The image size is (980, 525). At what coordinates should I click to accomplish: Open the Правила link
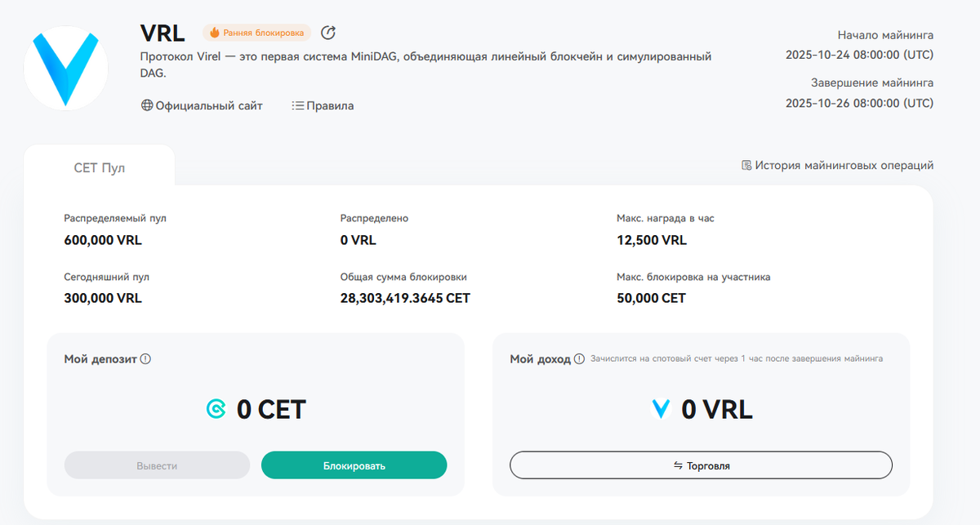pos(330,105)
